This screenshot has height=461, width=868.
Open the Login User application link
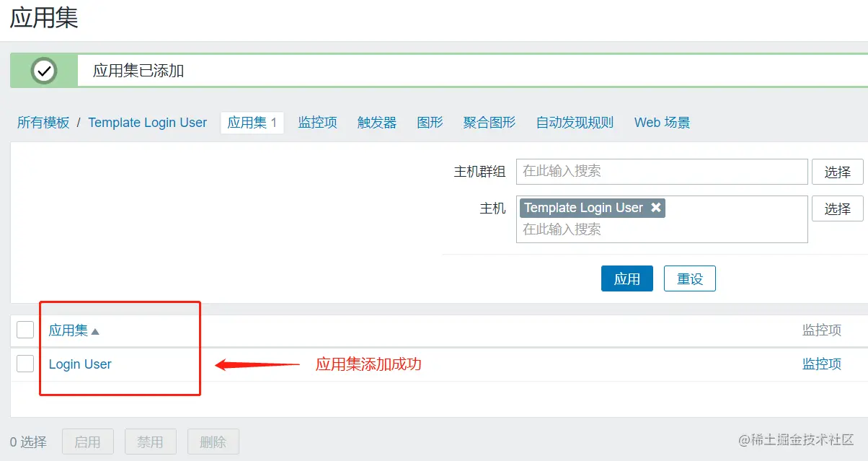pos(80,364)
